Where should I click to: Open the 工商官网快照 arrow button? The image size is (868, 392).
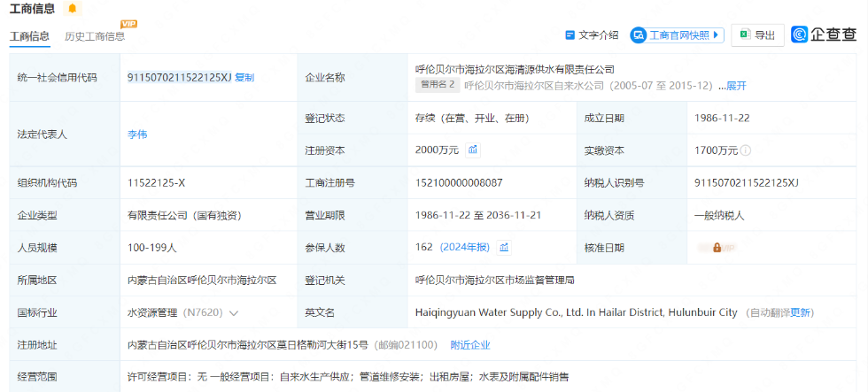[716, 35]
